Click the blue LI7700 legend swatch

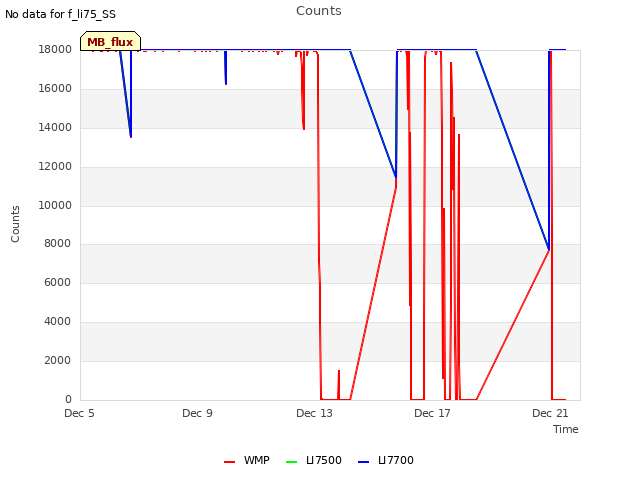click(x=363, y=462)
